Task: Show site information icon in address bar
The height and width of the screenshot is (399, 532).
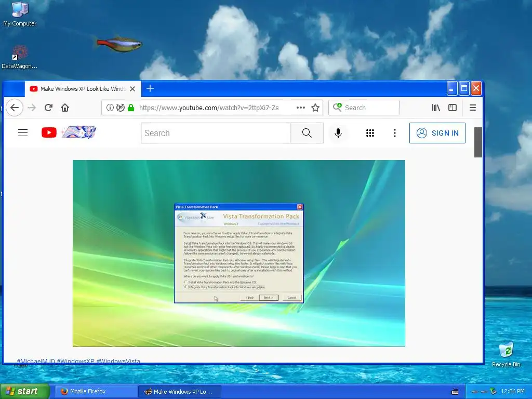Action: (110, 108)
